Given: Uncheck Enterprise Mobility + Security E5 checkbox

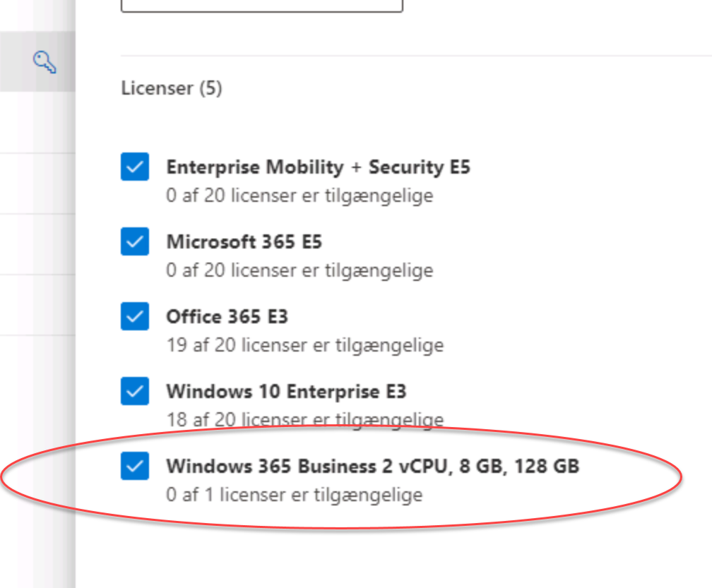Looking at the screenshot, I should pyautogui.click(x=135, y=167).
